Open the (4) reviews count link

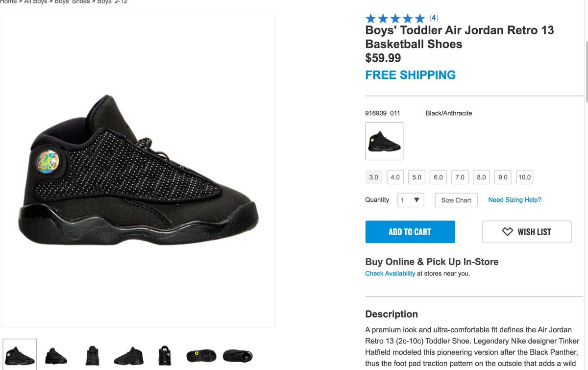[x=434, y=18]
